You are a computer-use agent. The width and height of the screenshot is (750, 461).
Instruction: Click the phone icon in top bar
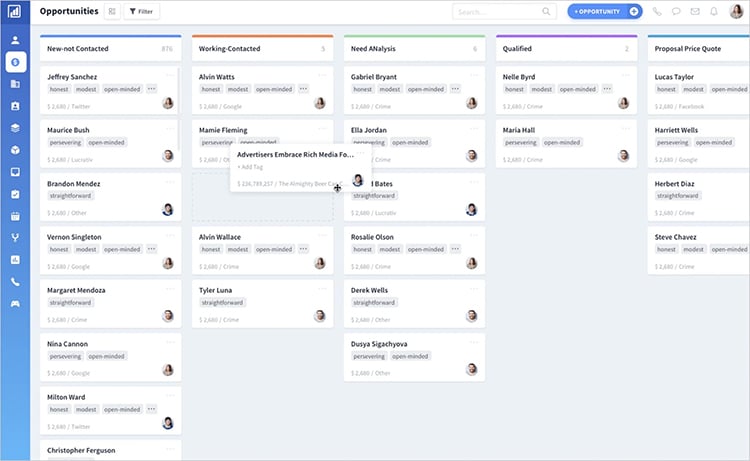pyautogui.click(x=657, y=12)
